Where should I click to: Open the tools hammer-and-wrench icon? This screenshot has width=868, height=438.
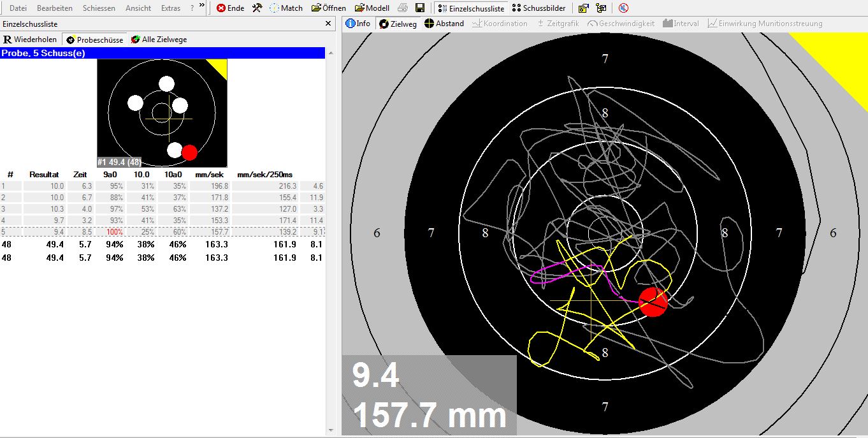tap(257, 8)
